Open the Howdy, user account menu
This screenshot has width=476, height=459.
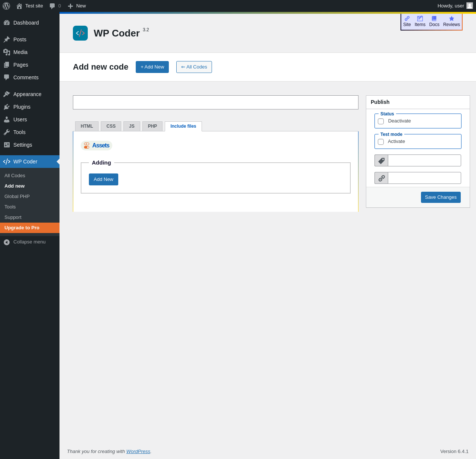tap(455, 6)
